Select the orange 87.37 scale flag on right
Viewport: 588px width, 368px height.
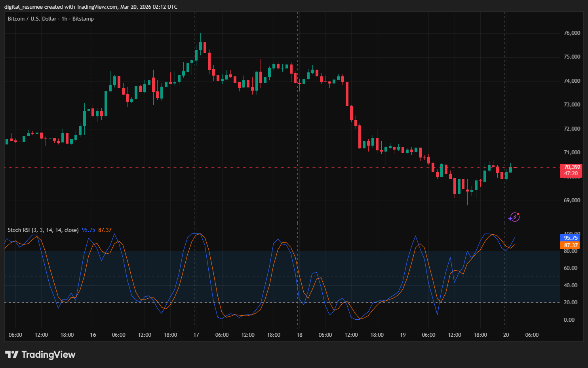click(x=570, y=245)
